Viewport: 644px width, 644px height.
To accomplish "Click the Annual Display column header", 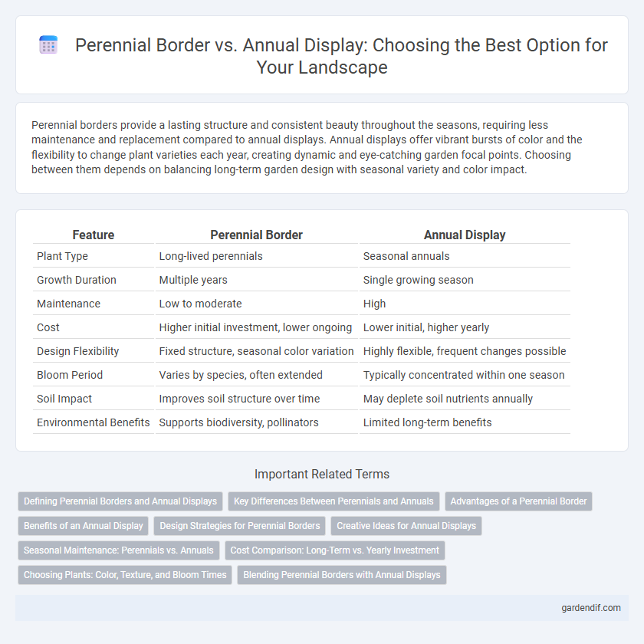I will [x=465, y=235].
